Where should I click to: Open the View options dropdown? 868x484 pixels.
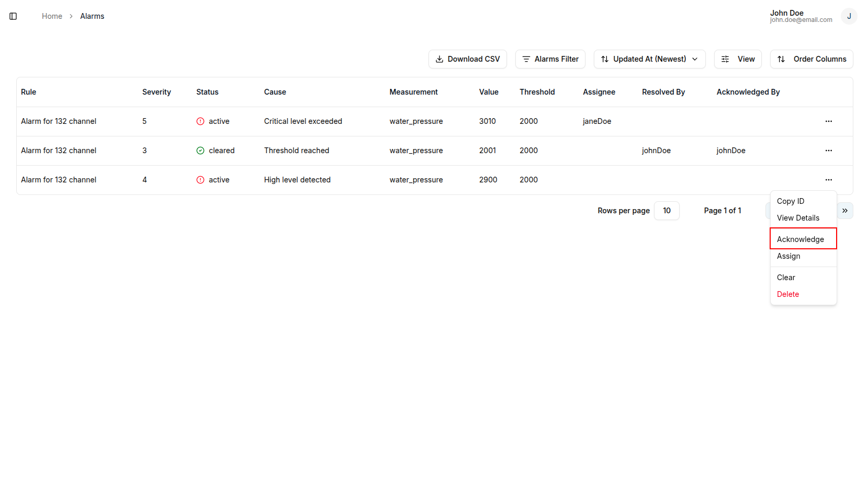tap(738, 59)
